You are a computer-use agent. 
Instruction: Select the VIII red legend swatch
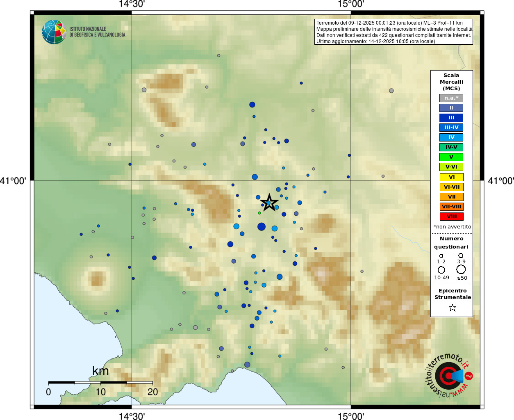pos(451,217)
